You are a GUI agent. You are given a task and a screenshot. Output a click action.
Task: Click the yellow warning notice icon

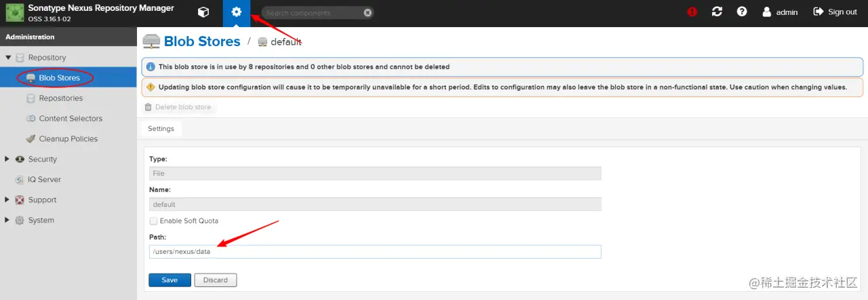151,88
